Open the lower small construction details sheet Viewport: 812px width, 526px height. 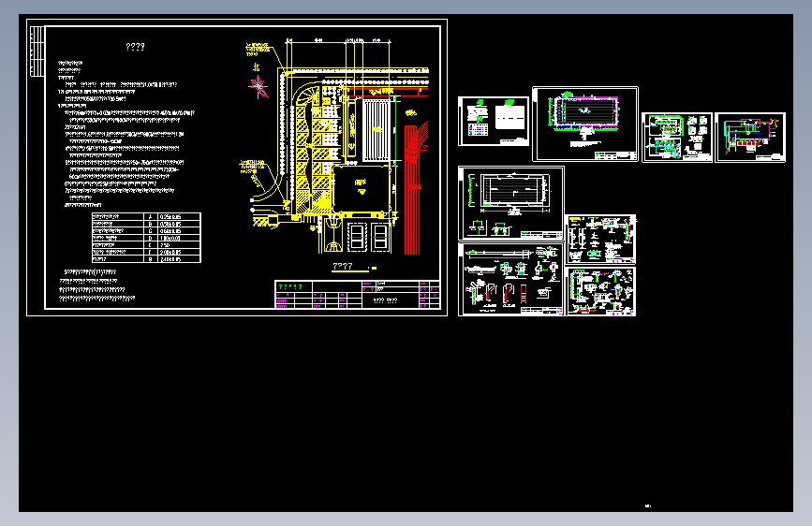[x=600, y=291]
